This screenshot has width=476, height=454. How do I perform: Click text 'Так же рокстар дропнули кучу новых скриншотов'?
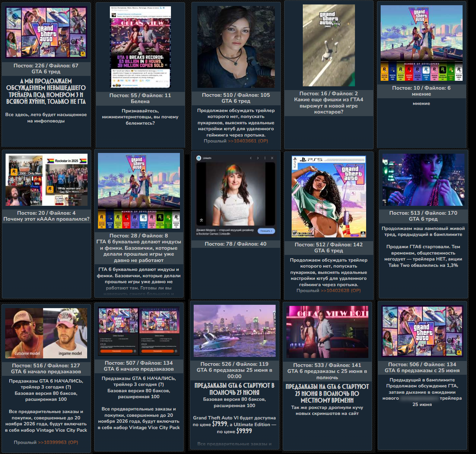327,410
